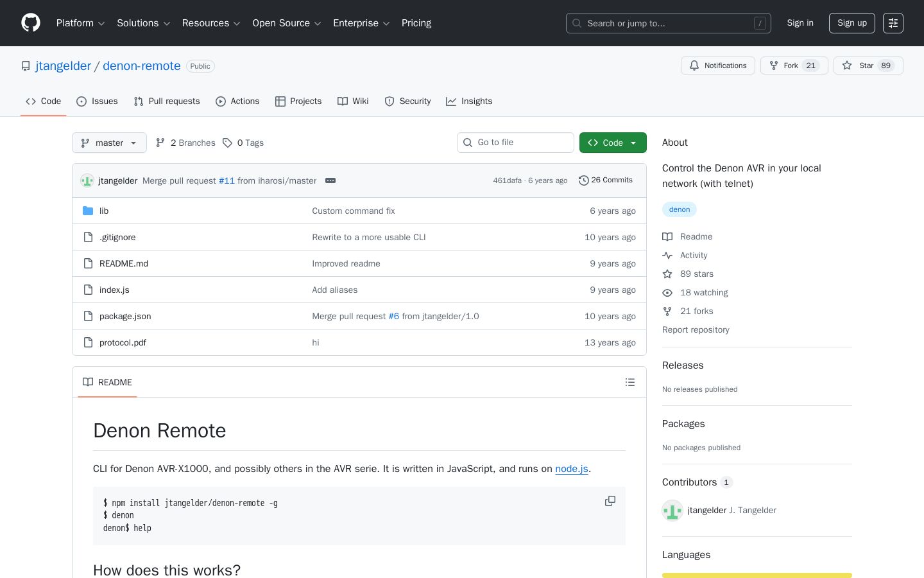Open the index.js file
The height and width of the screenshot is (578, 924).
click(x=114, y=290)
